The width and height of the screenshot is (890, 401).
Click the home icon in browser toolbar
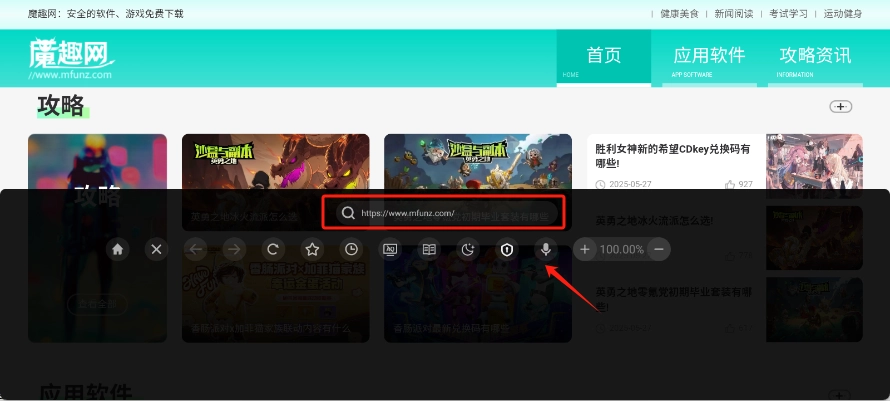(x=118, y=249)
